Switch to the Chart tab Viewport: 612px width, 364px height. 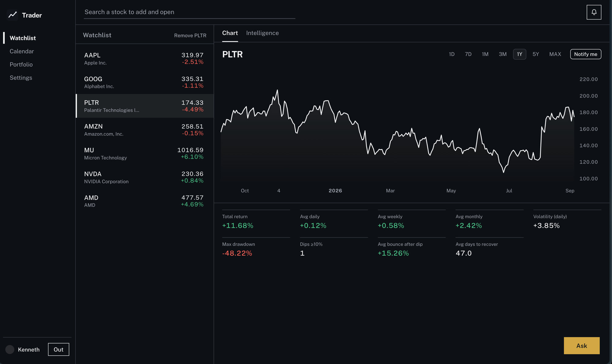[230, 33]
